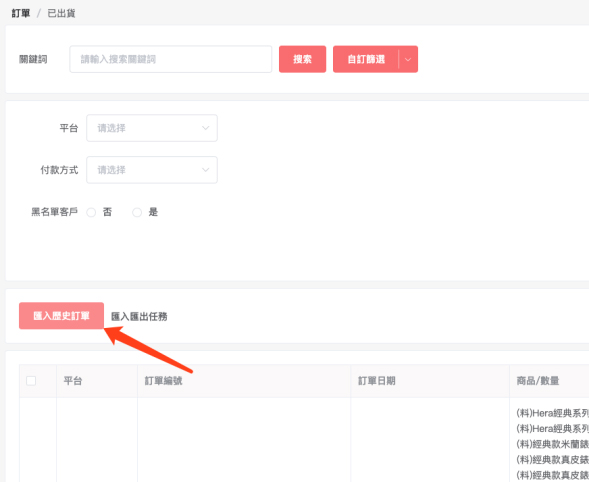
Task: Go to 訂單 in the breadcrumb
Action: coord(21,13)
